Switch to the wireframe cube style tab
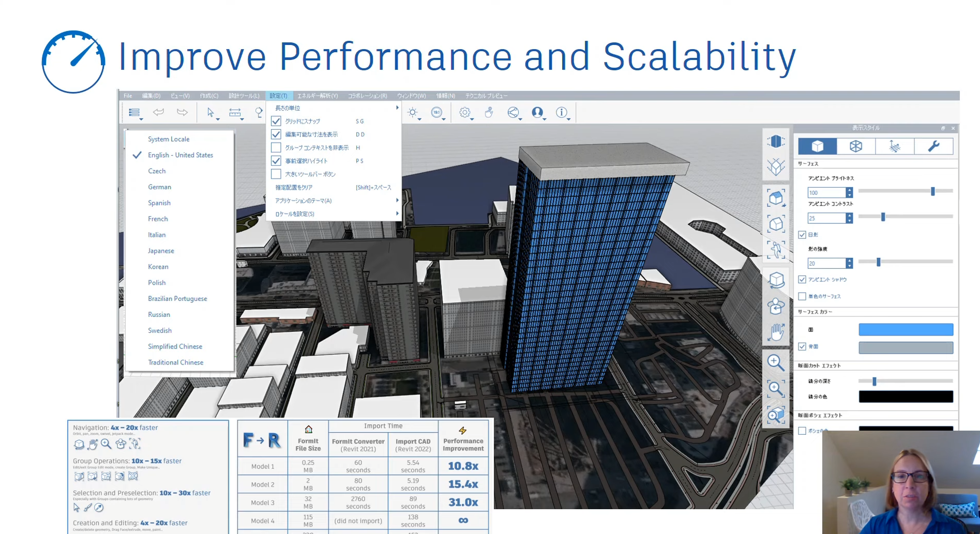The width and height of the screenshot is (980, 534). pyautogui.click(x=856, y=146)
